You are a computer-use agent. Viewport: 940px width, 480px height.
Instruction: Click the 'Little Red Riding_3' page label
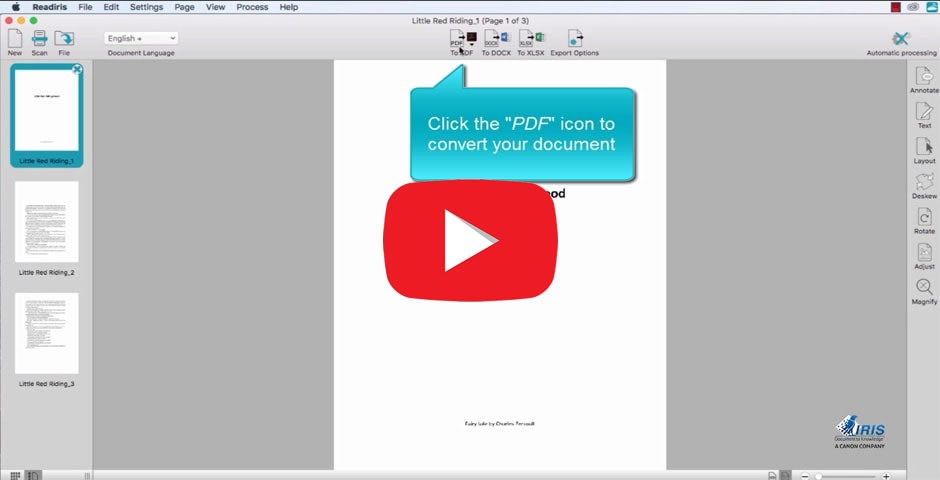tap(47, 384)
